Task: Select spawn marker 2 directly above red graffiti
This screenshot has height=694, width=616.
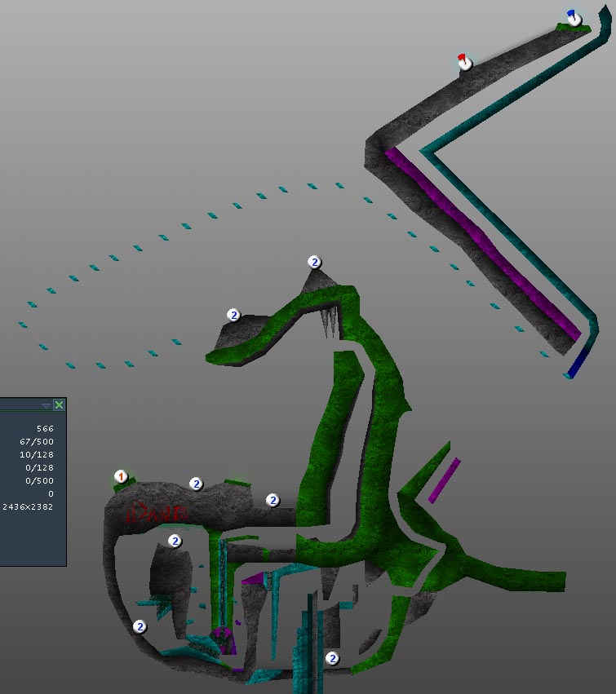Action: point(196,484)
